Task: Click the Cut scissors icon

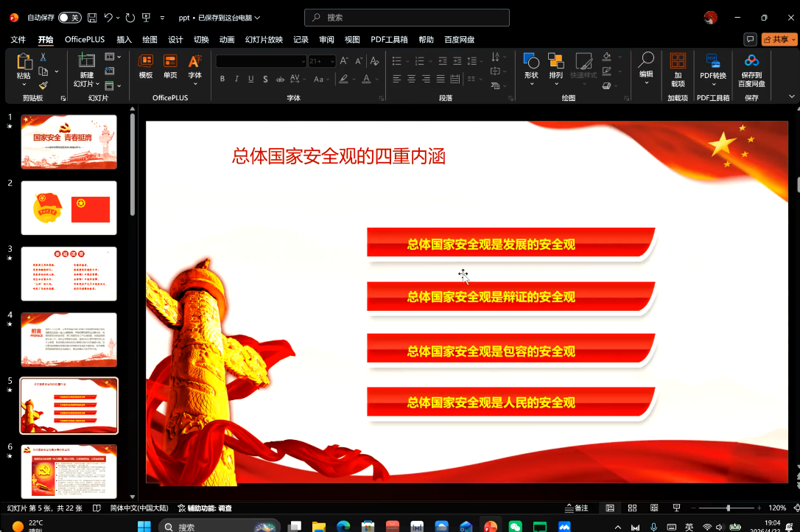Action: coord(43,57)
